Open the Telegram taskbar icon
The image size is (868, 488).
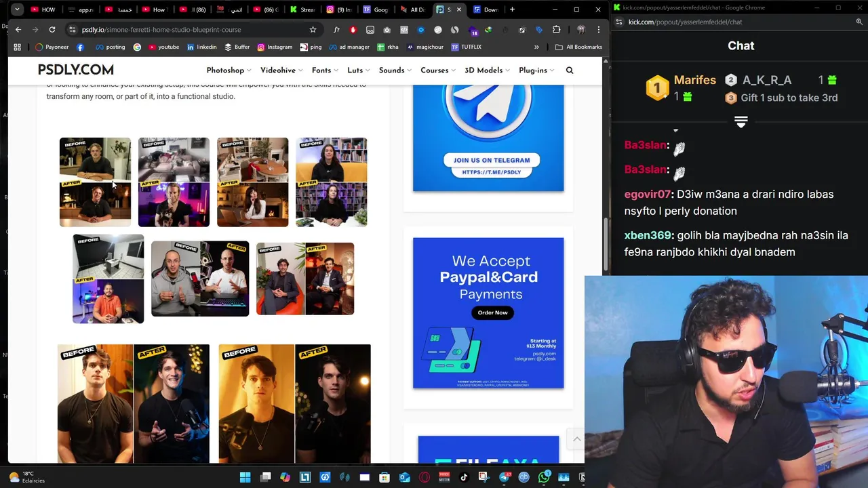point(505,477)
